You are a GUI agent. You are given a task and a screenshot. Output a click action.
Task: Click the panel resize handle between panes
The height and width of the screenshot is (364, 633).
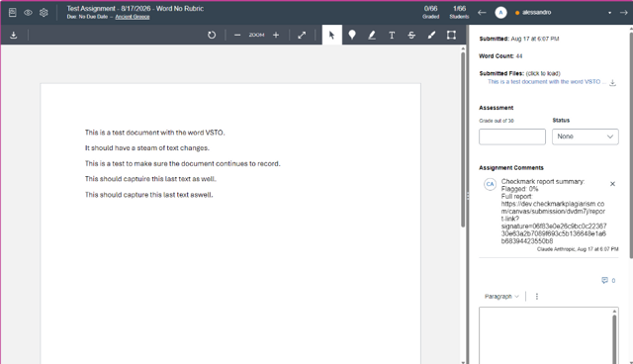(x=468, y=196)
